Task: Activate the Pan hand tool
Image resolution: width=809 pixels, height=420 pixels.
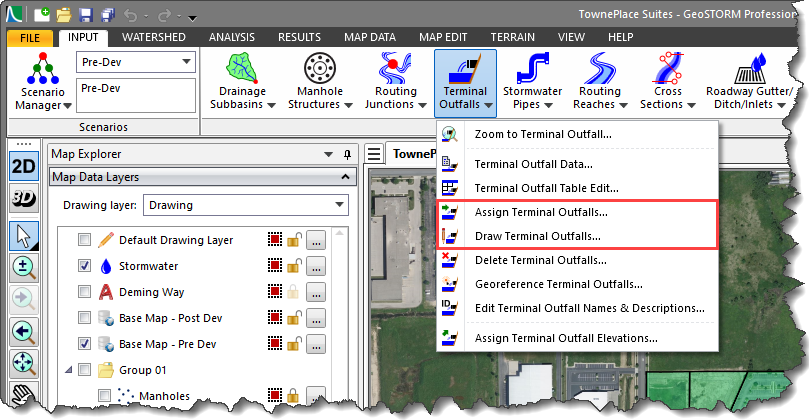Action: (x=24, y=395)
